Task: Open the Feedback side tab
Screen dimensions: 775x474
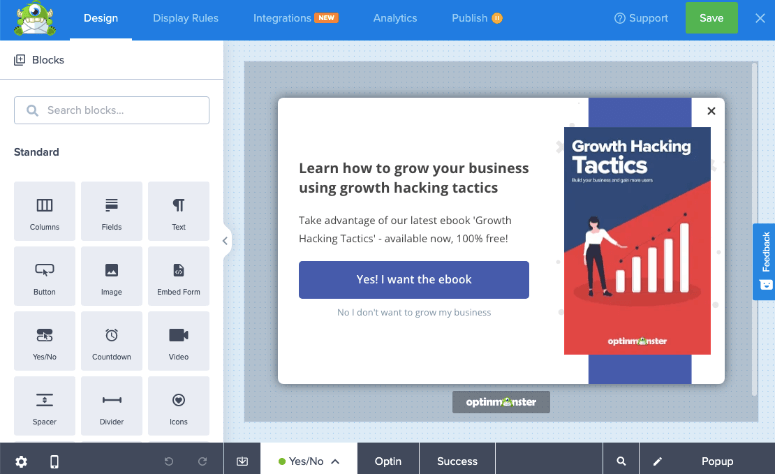Action: pyautogui.click(x=765, y=262)
